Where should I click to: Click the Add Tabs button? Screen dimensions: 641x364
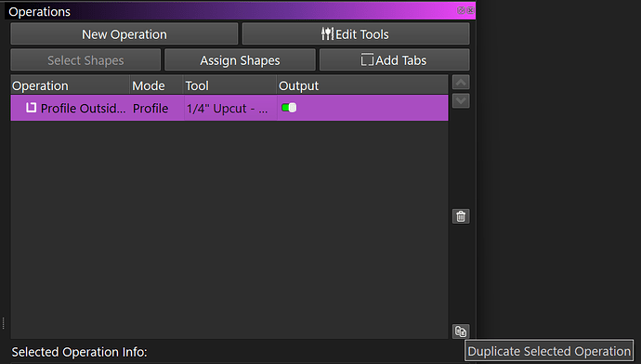coord(394,60)
